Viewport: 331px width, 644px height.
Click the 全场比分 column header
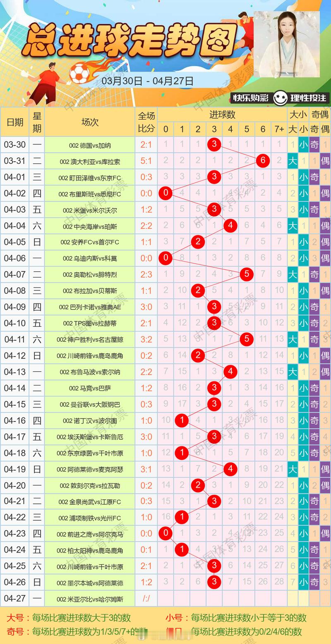(146, 122)
